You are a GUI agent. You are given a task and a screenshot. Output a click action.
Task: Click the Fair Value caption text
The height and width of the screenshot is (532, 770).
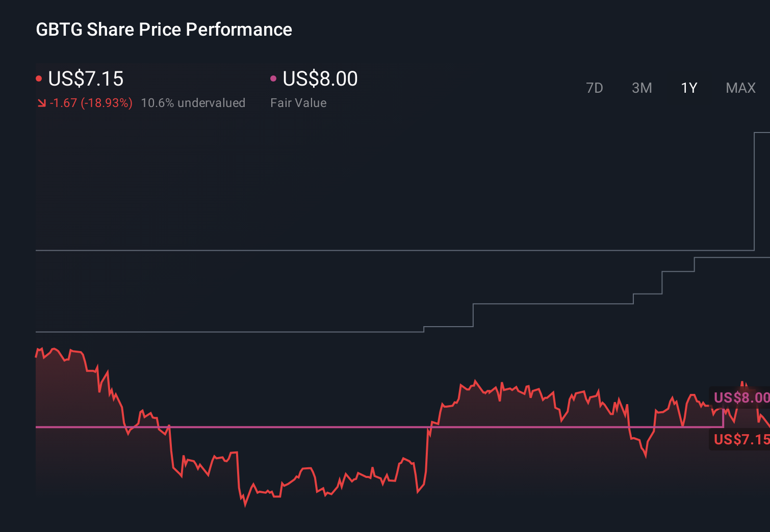point(298,102)
